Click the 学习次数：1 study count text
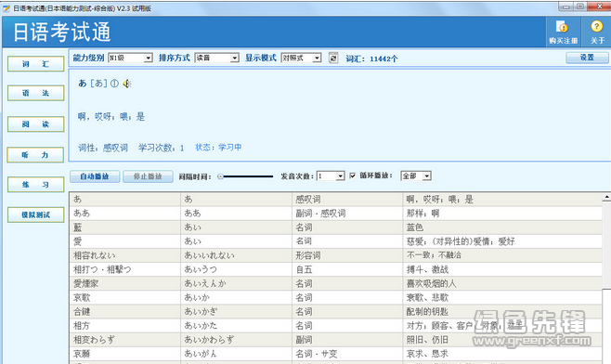This screenshot has width=611, height=364. click(x=161, y=148)
